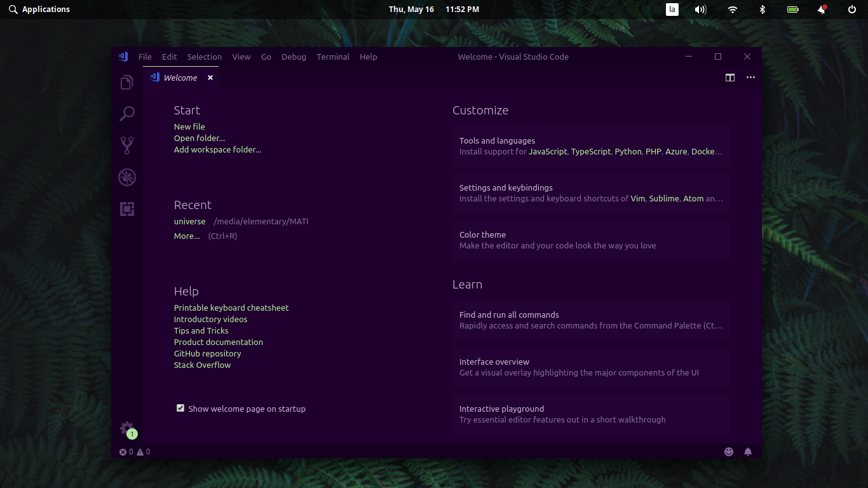Install Vim keybindings link

click(638, 198)
